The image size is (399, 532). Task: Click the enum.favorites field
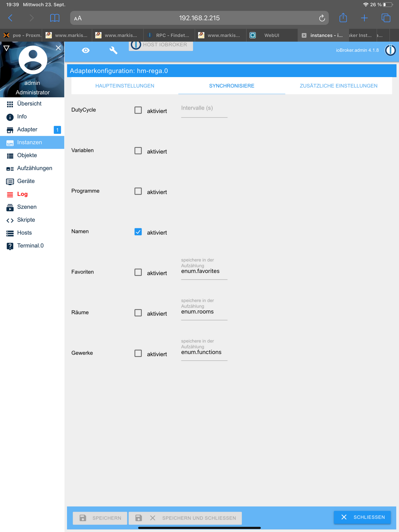click(x=204, y=271)
